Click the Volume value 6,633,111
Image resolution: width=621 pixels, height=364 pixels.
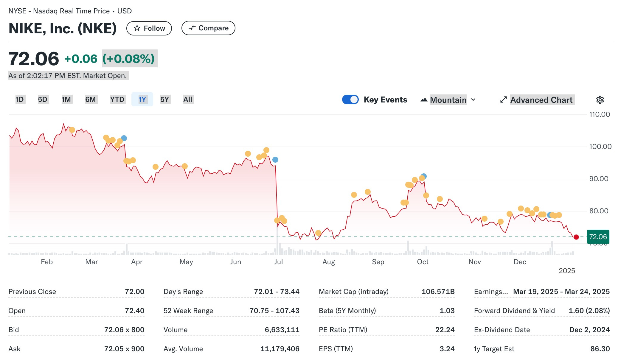(282, 330)
